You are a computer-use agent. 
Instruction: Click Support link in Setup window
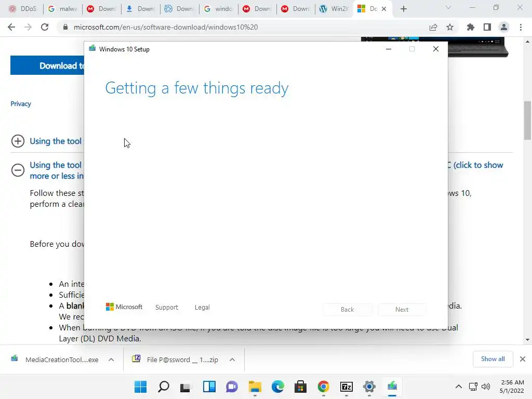(x=167, y=308)
